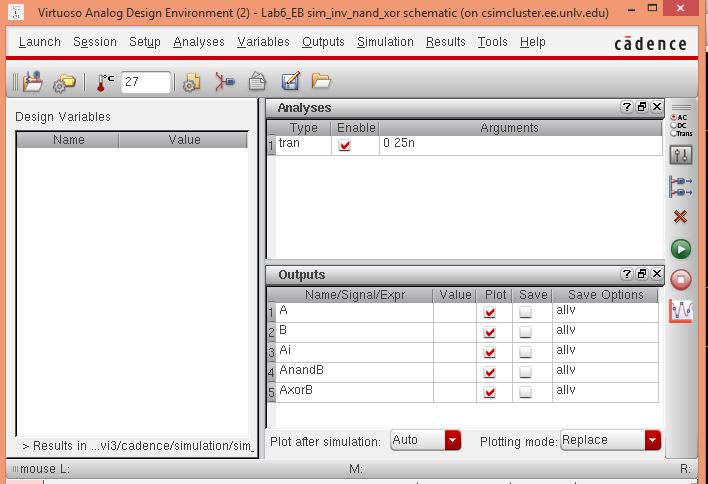Stop simulation with red stop button
Image resolution: width=708 pixels, height=484 pixels.
(x=681, y=279)
